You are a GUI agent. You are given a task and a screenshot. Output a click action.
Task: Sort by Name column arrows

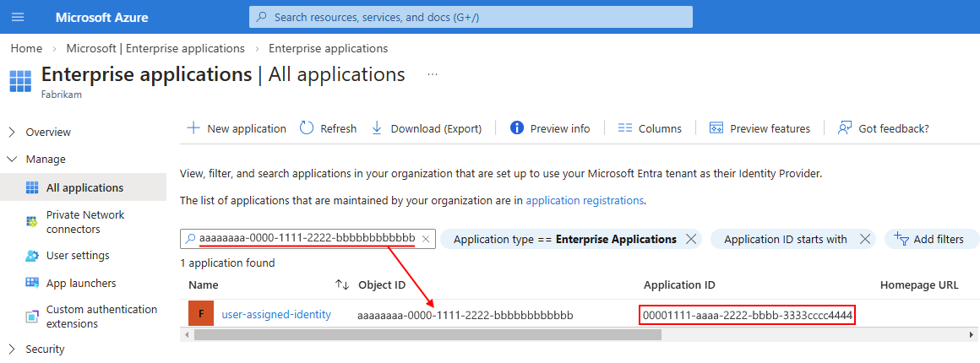point(342,284)
